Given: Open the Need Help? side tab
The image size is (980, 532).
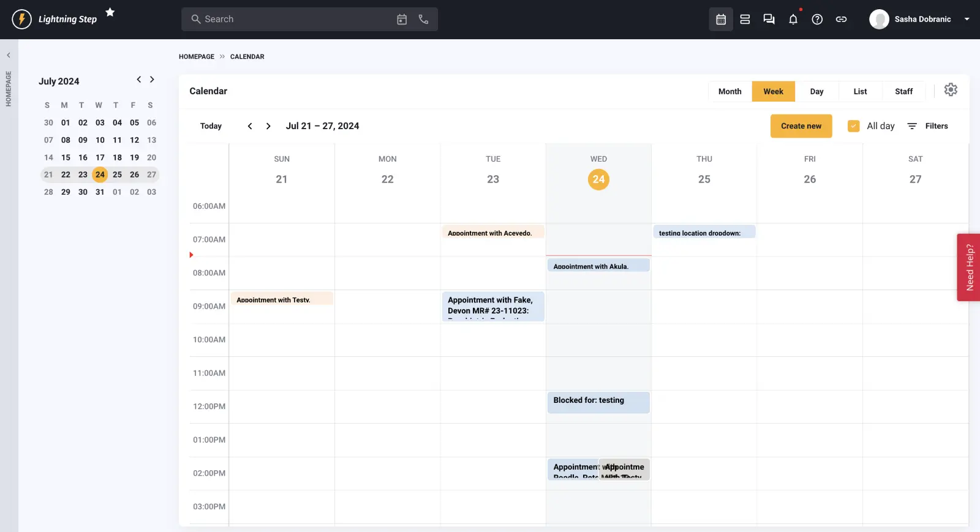Looking at the screenshot, I should pyautogui.click(x=969, y=268).
